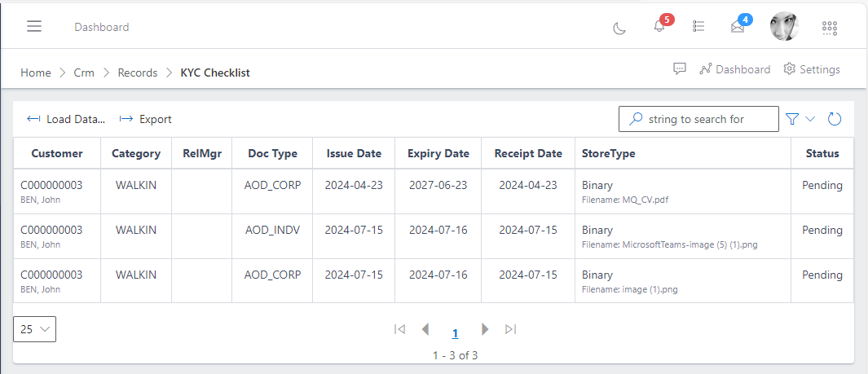Screen dimensions: 868x374
Task: Sort by Expiry Date column header
Action: [438, 153]
